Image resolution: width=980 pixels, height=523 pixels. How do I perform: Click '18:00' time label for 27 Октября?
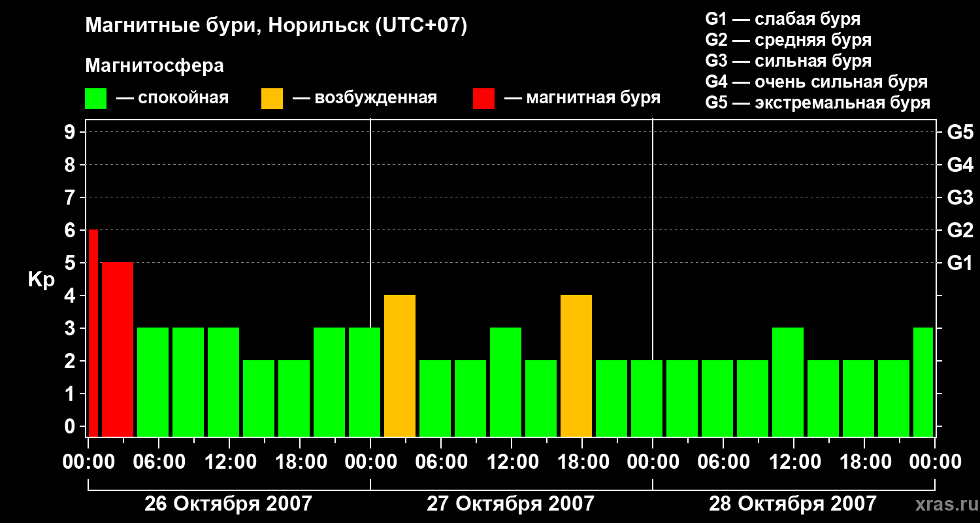pyautogui.click(x=582, y=462)
